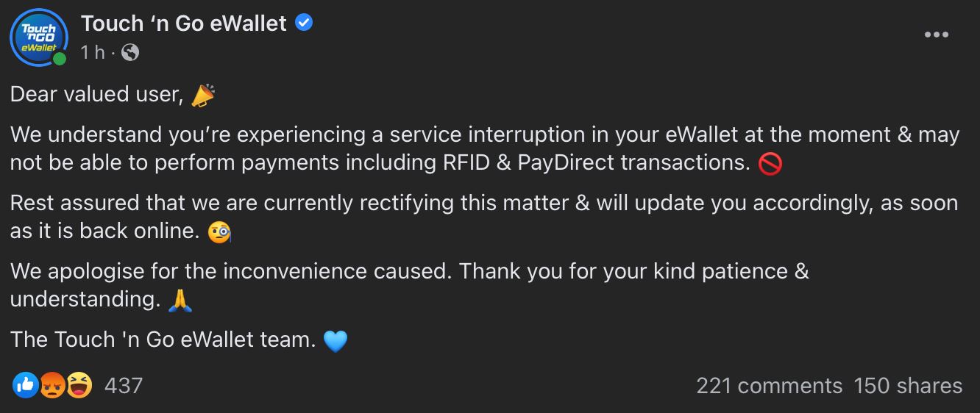Screen dimensions: 980x413
Task: Click the Touch 'n Go eWallet profile picture
Action: (38, 37)
